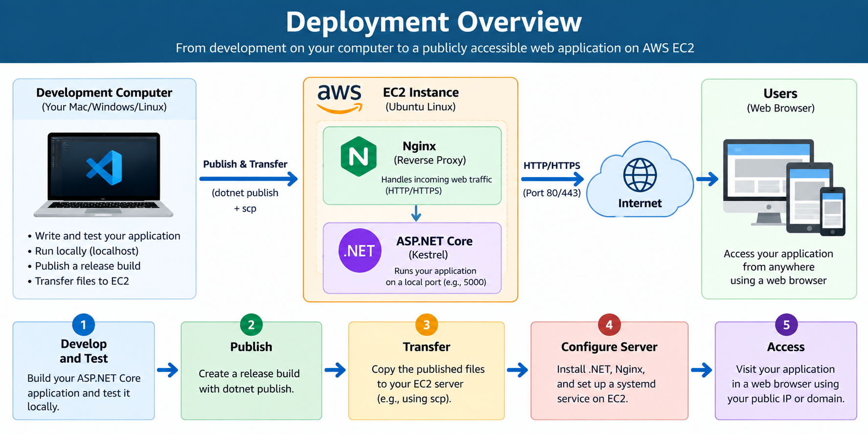This screenshot has height=434, width=868.
Task: Click the subtitle mentioning AWS EC2
Action: point(435,48)
